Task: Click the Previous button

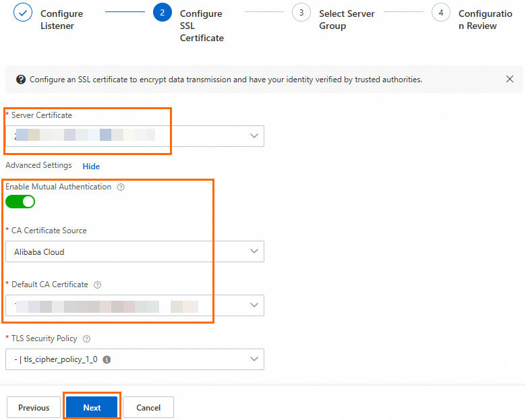Action: click(x=34, y=407)
